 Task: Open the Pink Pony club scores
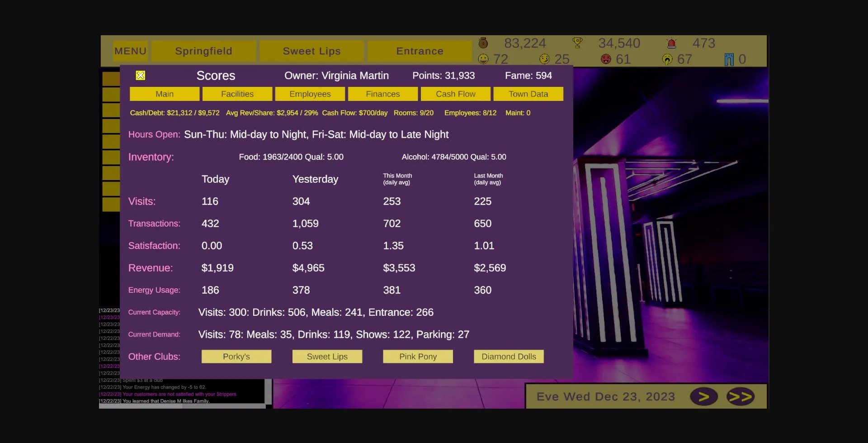(x=418, y=356)
